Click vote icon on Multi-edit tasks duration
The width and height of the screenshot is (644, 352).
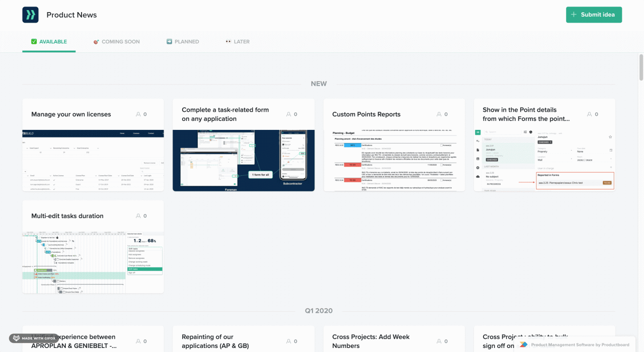tap(138, 216)
